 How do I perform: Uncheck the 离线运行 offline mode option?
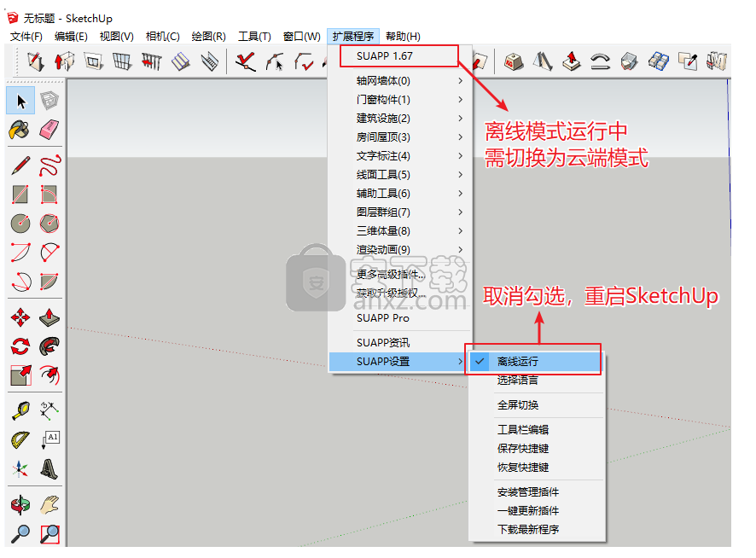[x=537, y=361]
